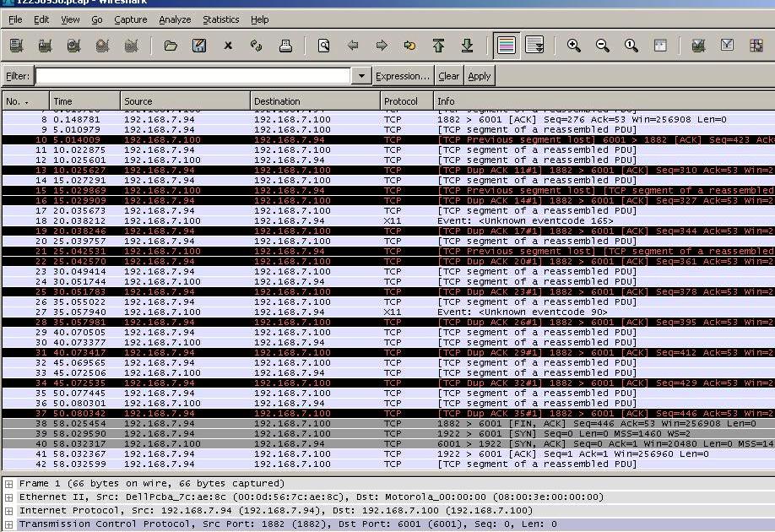The width and height of the screenshot is (775, 532).
Task: Open a capture file with the folder icon
Action: [171, 46]
